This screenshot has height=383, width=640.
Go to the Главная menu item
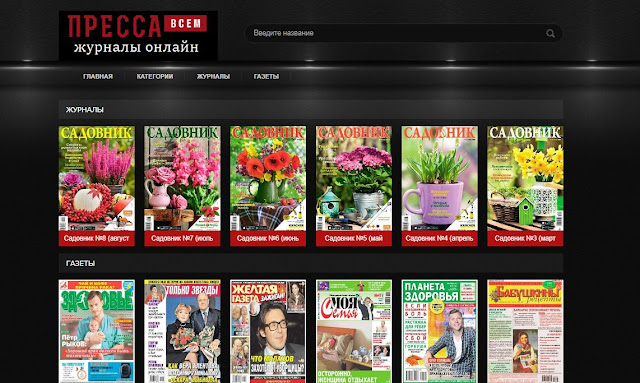[98, 76]
